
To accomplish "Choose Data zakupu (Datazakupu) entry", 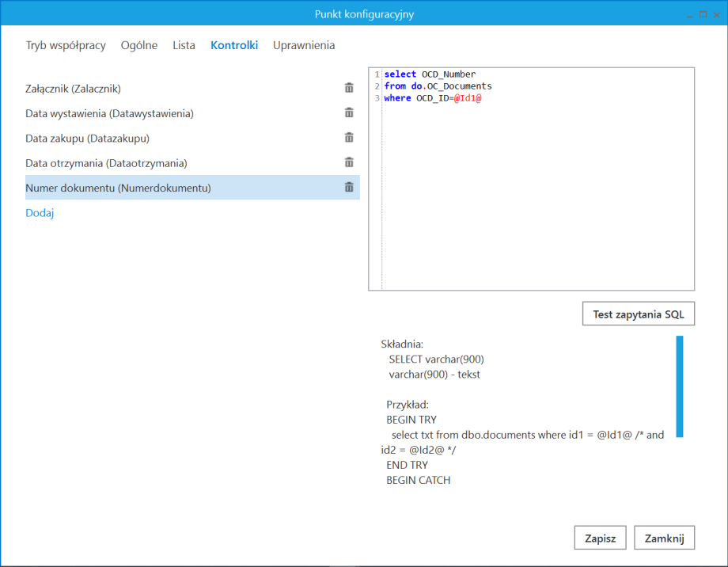I will point(87,139).
